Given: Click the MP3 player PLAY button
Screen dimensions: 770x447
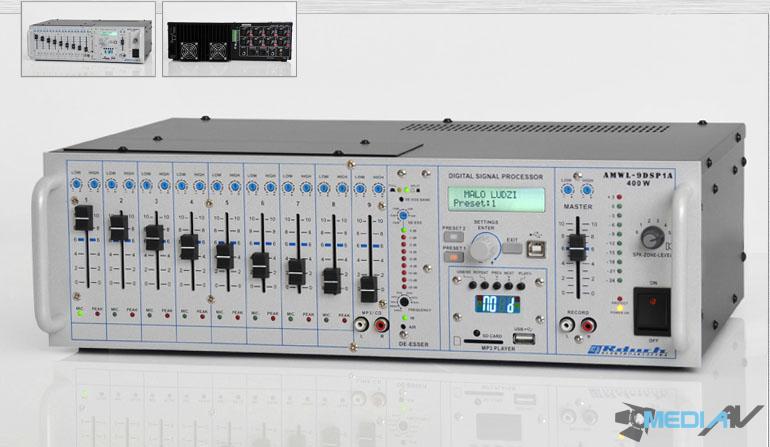Looking at the screenshot, I should (x=521, y=285).
